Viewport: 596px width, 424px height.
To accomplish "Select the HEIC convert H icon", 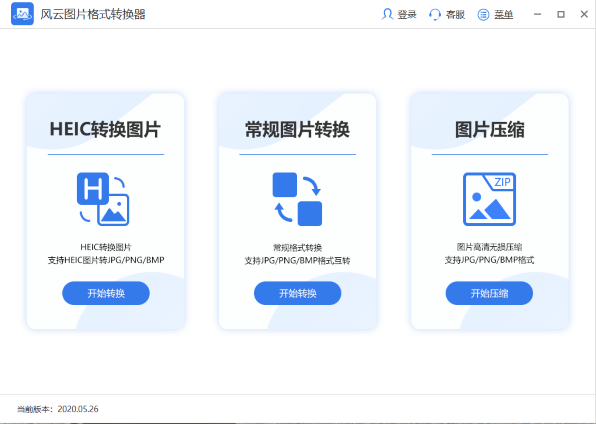I will tap(103, 199).
